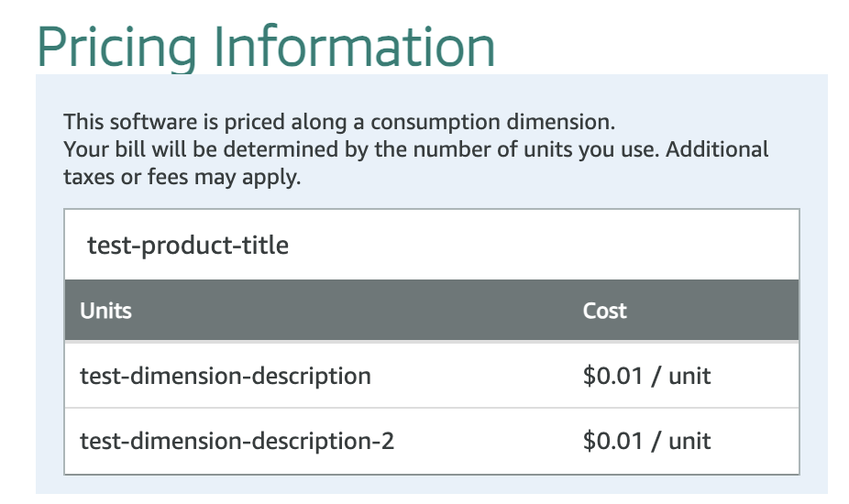Click the blank area between first row label and cost

click(477, 376)
